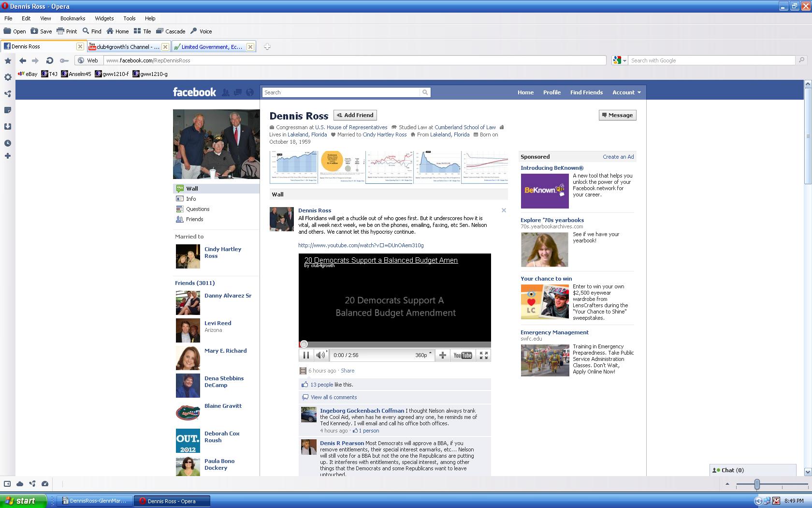Open the Opera settings gear panel icon
This screenshot has width=812, height=508.
coord(8,77)
